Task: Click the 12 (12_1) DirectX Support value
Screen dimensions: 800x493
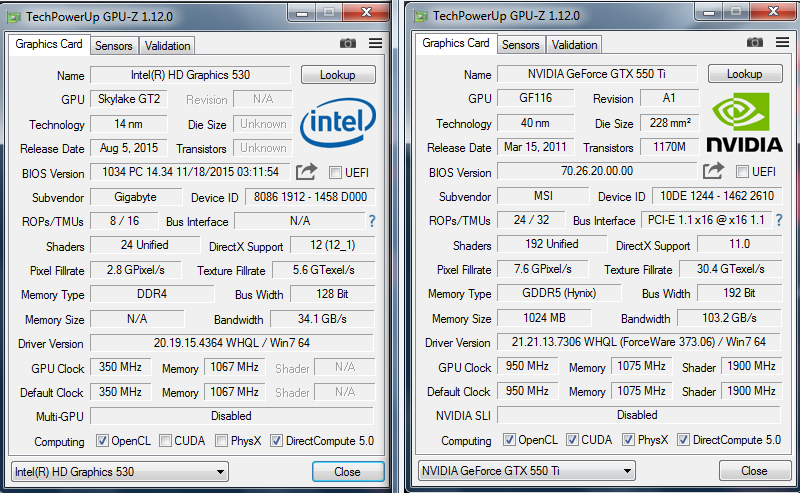Action: click(x=333, y=245)
